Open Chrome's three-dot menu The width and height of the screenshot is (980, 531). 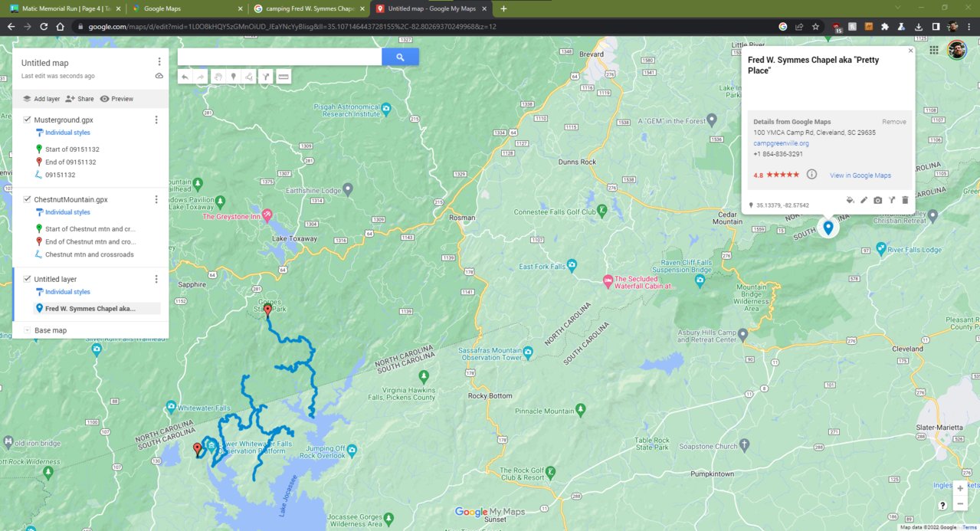coord(969,26)
